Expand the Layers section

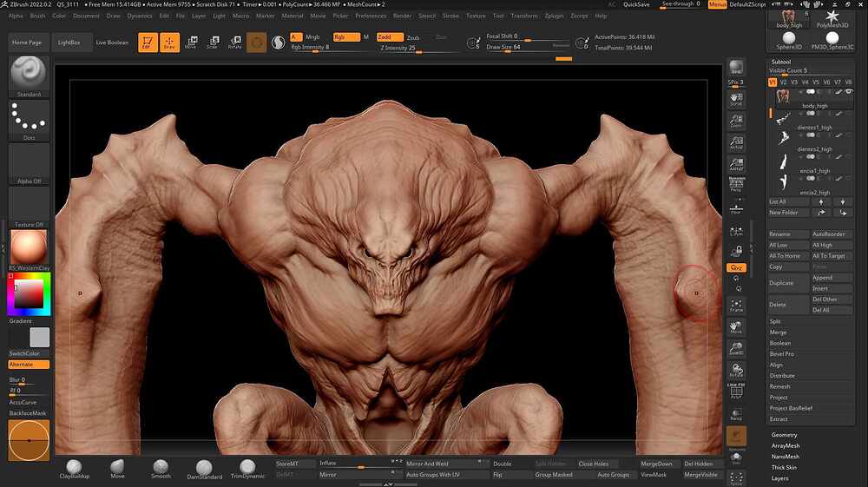tap(779, 478)
